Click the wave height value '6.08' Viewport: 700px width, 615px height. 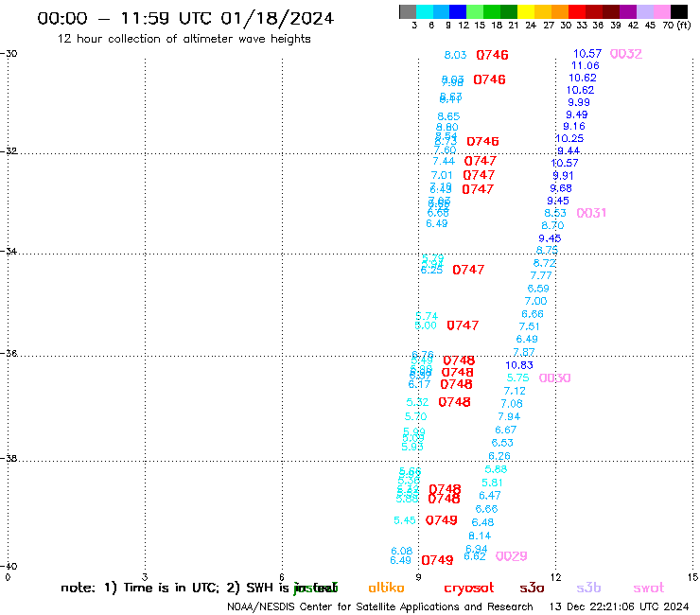pyautogui.click(x=402, y=551)
